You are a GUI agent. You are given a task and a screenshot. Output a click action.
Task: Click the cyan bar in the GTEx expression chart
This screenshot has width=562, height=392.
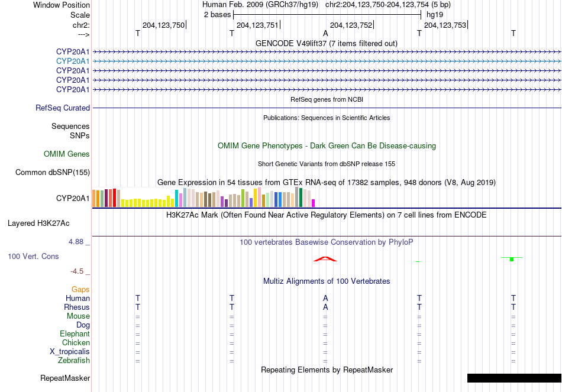pyautogui.click(x=177, y=199)
